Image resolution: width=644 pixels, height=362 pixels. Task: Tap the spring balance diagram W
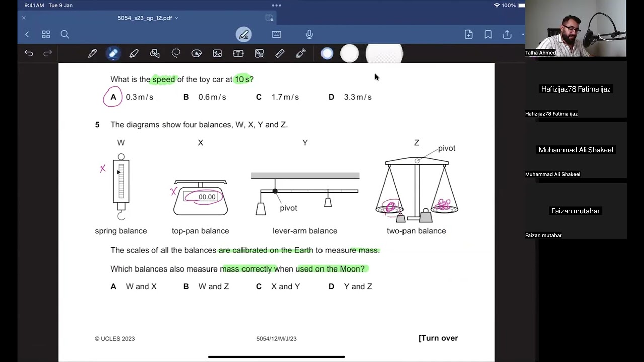121,187
